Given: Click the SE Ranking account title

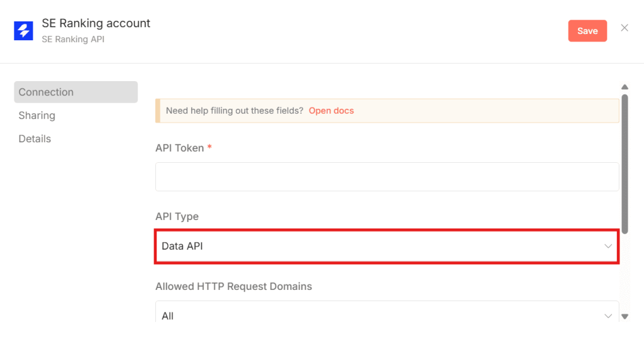Looking at the screenshot, I should (x=96, y=23).
